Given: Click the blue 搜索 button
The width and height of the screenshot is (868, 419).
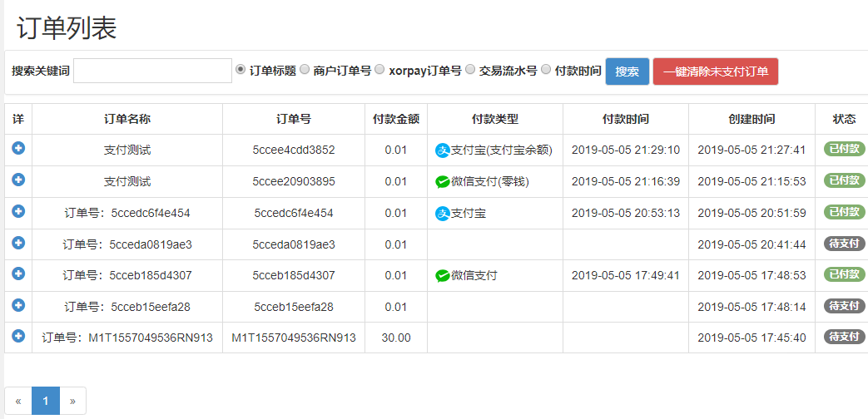Looking at the screenshot, I should [x=627, y=71].
